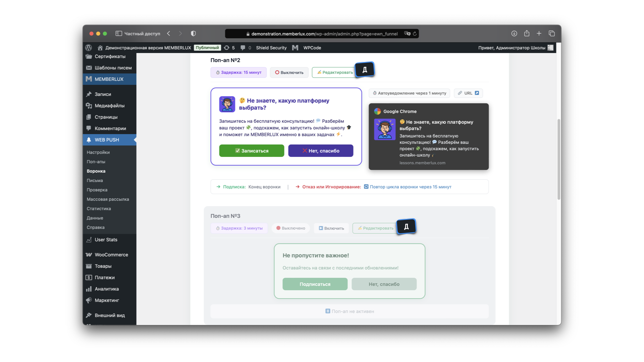Click the downloads icon in Safari toolbar
This screenshot has height=362, width=644.
(x=514, y=34)
